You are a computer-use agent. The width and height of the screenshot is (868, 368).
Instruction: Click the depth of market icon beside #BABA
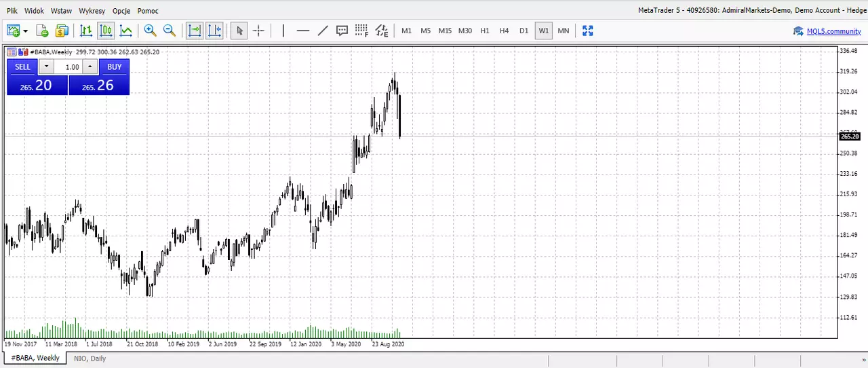[x=23, y=52]
